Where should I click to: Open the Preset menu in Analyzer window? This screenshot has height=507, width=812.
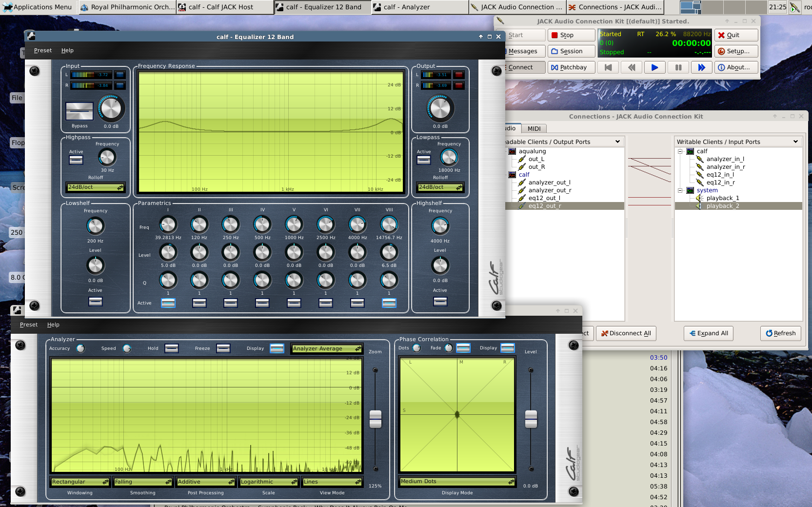pos(28,324)
